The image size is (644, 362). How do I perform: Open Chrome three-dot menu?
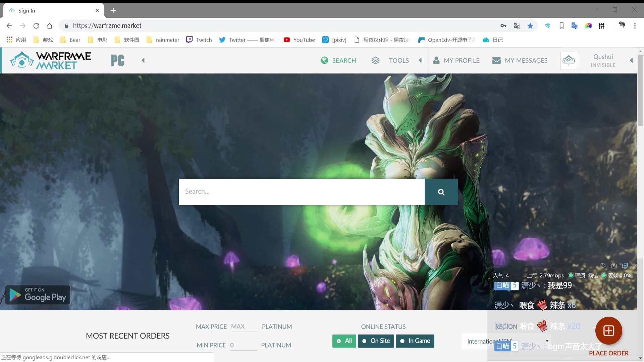coord(635,26)
